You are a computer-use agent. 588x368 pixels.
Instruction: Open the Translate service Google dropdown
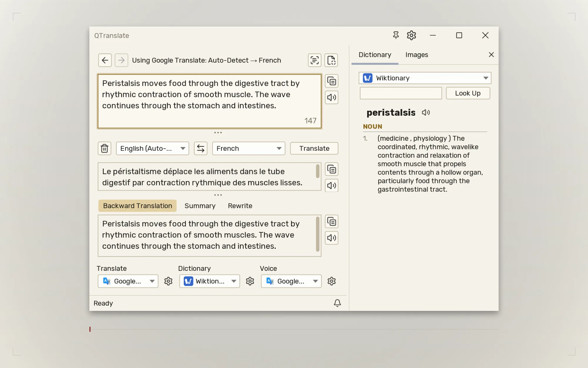tap(128, 281)
